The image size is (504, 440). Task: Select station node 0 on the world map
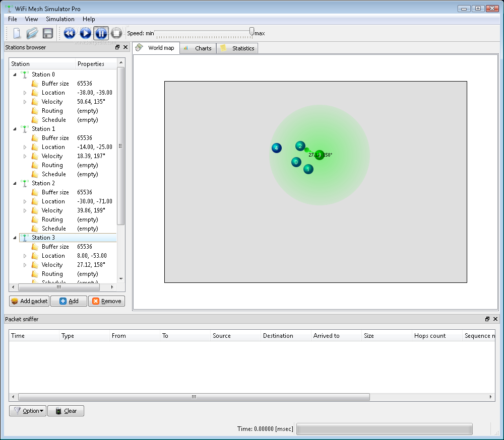[x=296, y=162]
